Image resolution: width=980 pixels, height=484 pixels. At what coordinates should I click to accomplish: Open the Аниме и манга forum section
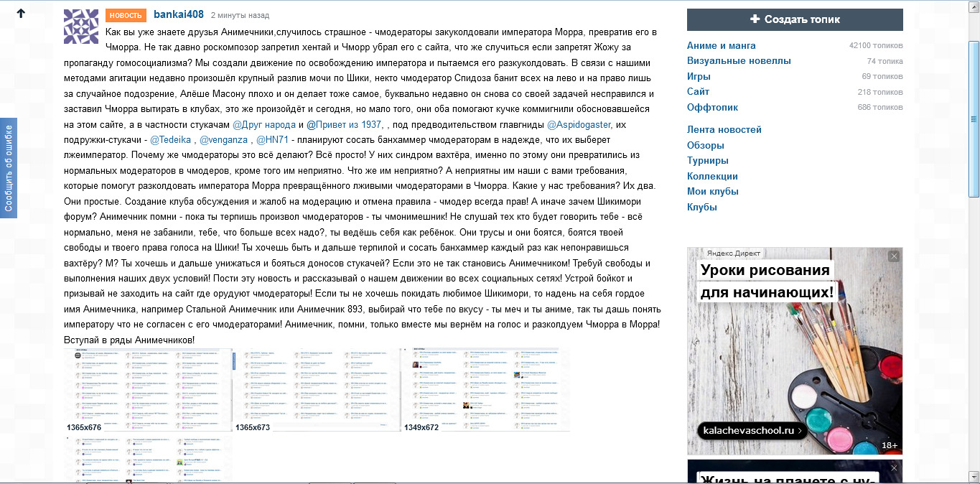[x=721, y=45]
